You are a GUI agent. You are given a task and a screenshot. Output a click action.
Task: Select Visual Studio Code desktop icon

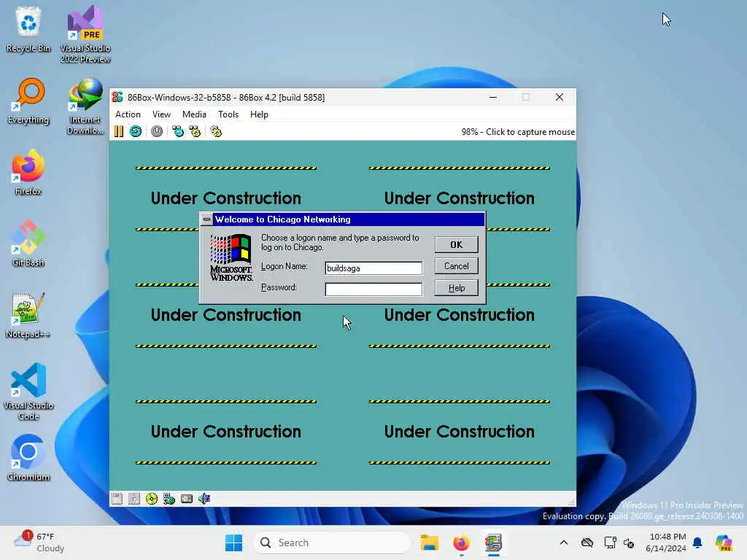(x=28, y=392)
